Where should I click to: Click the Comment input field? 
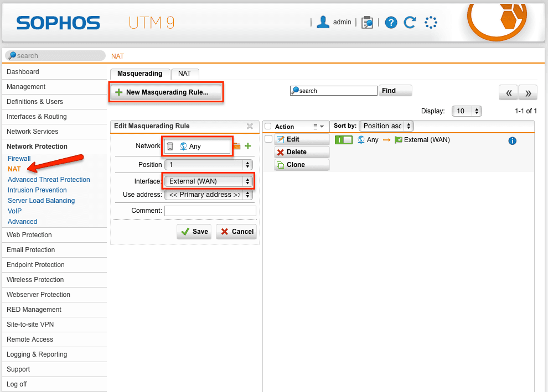point(210,211)
